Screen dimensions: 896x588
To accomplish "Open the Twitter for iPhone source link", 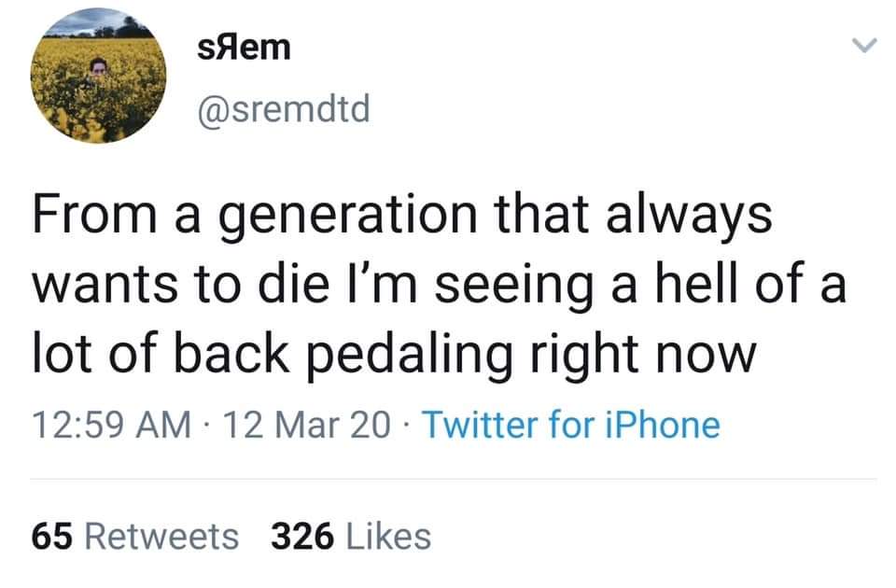I will 572,425.
